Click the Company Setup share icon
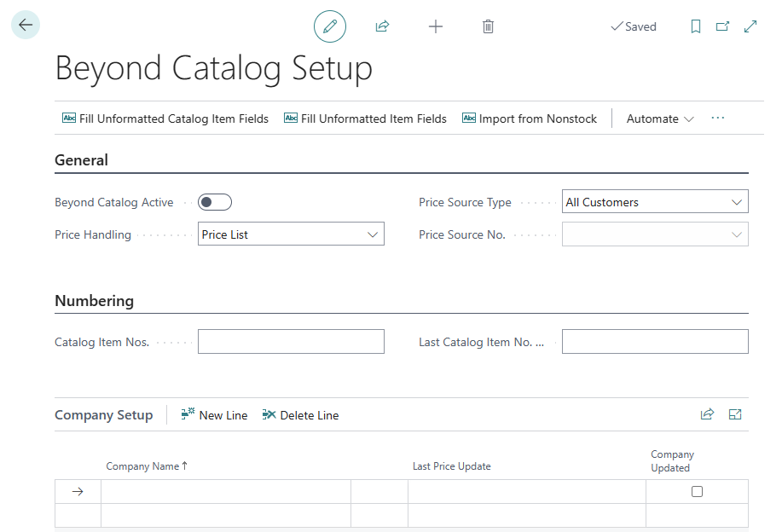This screenshot has width=782, height=532. [707, 414]
